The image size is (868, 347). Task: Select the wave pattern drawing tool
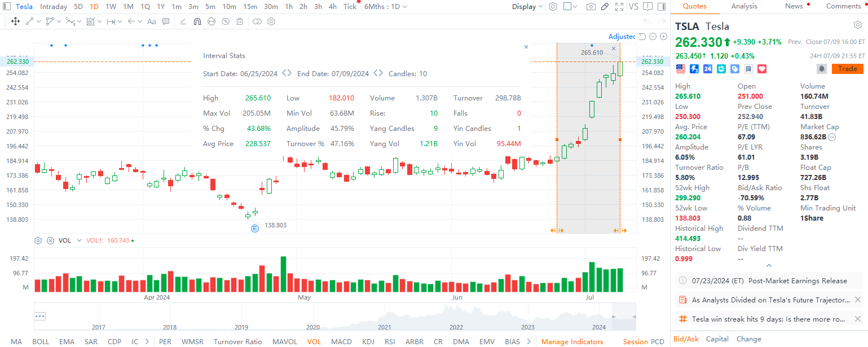(x=70, y=21)
